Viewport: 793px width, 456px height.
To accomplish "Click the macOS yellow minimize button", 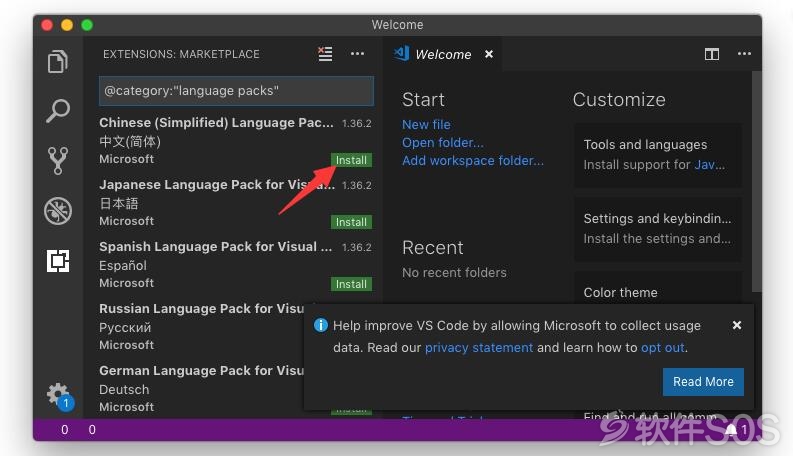I will point(67,25).
